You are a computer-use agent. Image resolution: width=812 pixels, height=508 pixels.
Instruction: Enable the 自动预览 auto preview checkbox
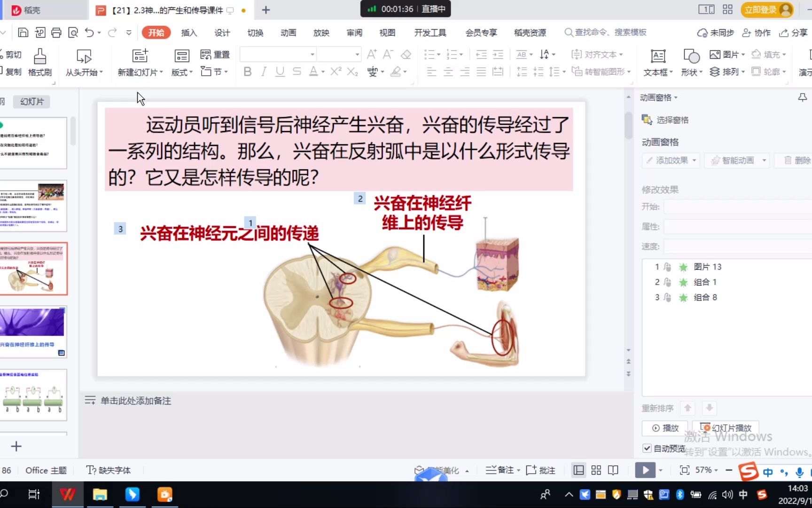[x=647, y=448]
